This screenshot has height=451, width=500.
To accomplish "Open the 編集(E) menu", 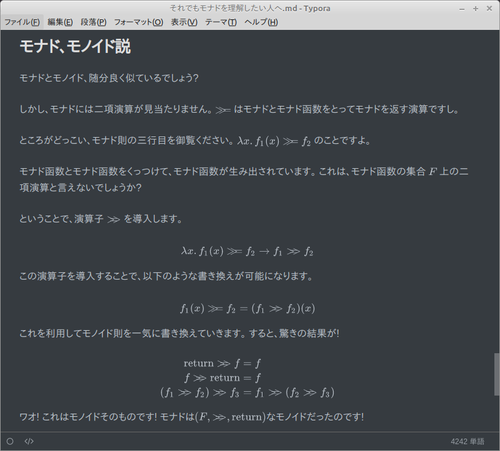I will [x=60, y=22].
